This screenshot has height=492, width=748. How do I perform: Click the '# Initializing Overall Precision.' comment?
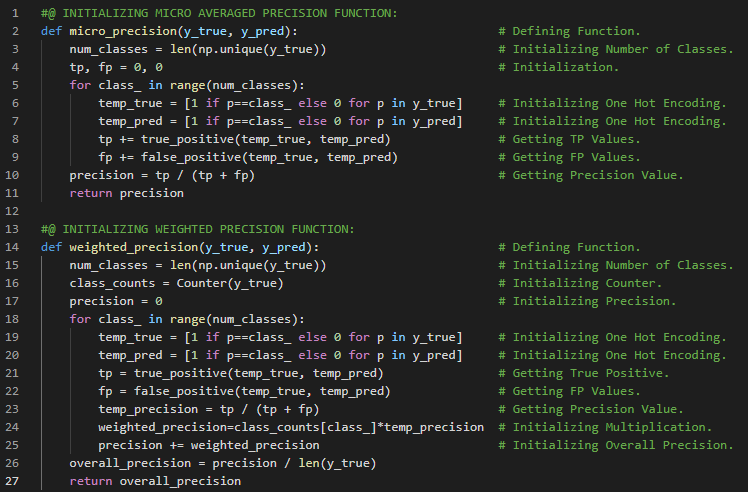(x=623, y=445)
